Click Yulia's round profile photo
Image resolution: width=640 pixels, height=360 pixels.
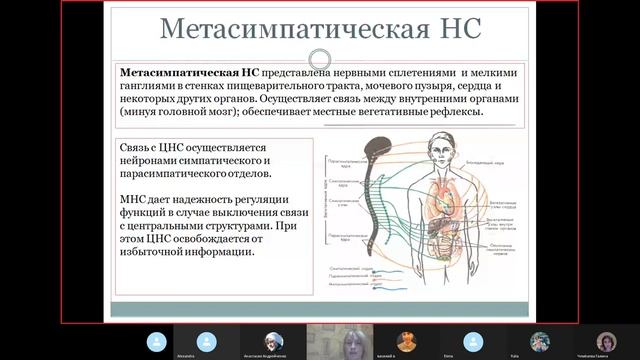[540, 342]
